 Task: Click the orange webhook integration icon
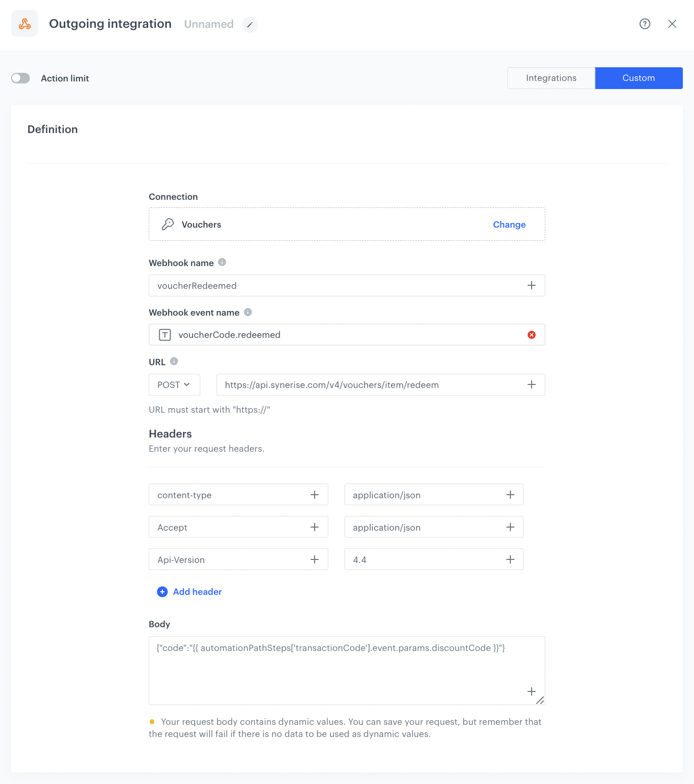point(24,23)
